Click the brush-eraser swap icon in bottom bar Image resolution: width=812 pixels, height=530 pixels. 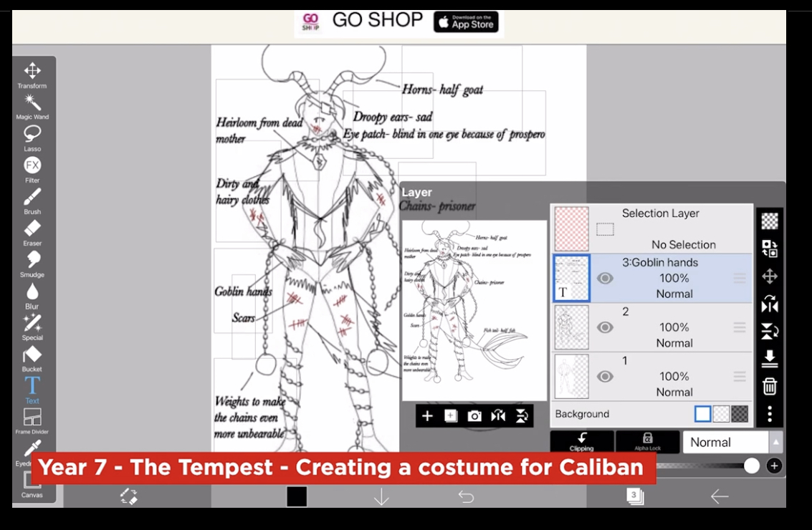coord(129,497)
